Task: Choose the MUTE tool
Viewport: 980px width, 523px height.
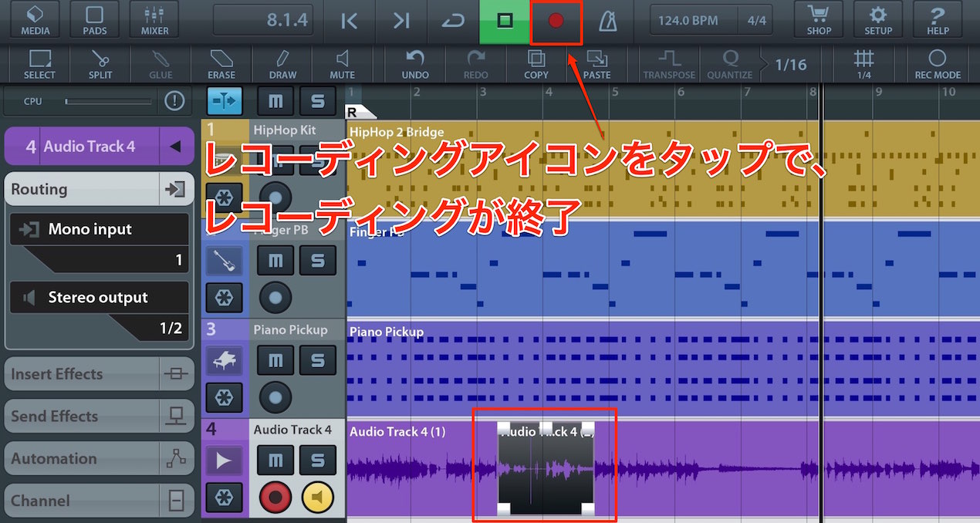Action: [x=342, y=64]
